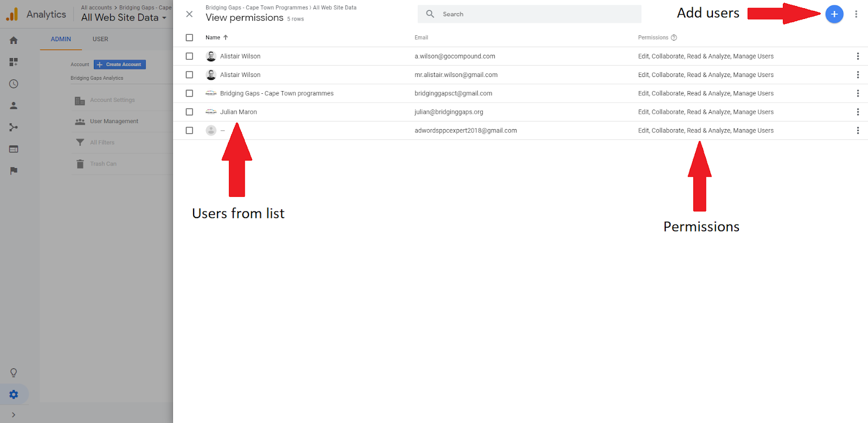Open Account Settings
The height and width of the screenshot is (423, 868).
point(112,100)
